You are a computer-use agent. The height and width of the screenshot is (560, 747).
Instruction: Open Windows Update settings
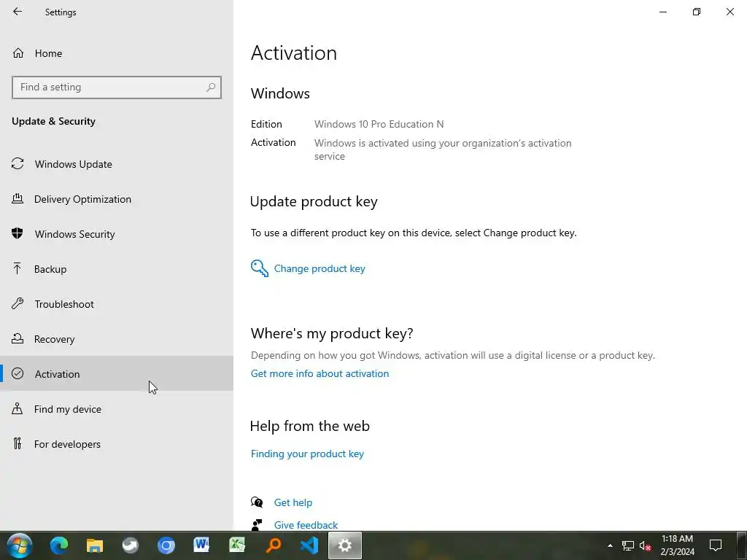point(117,164)
